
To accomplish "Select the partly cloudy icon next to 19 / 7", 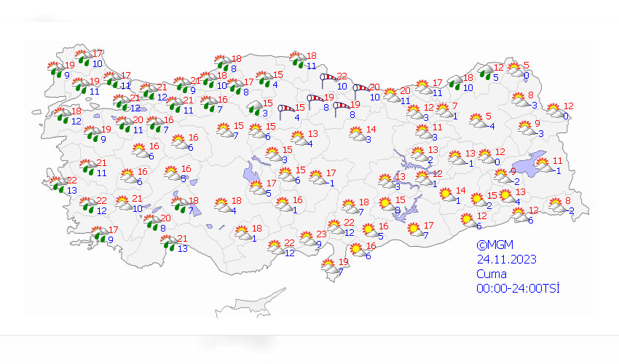I will 330,266.
